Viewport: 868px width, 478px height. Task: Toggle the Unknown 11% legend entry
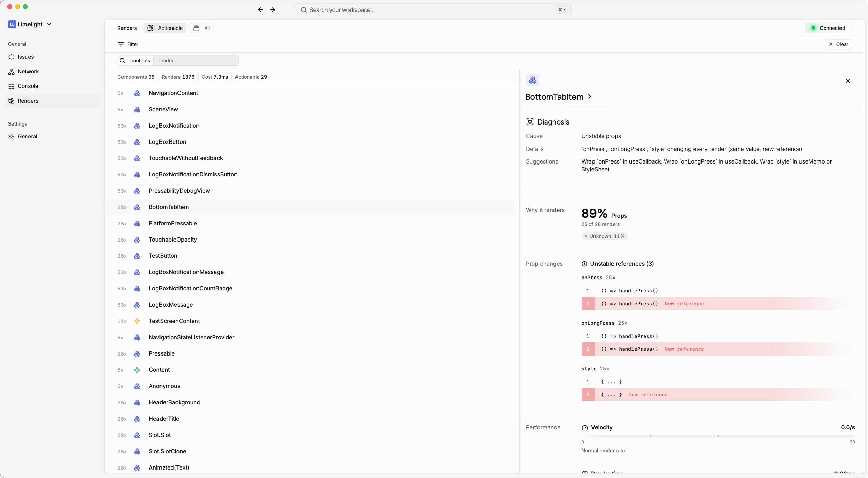(604, 236)
